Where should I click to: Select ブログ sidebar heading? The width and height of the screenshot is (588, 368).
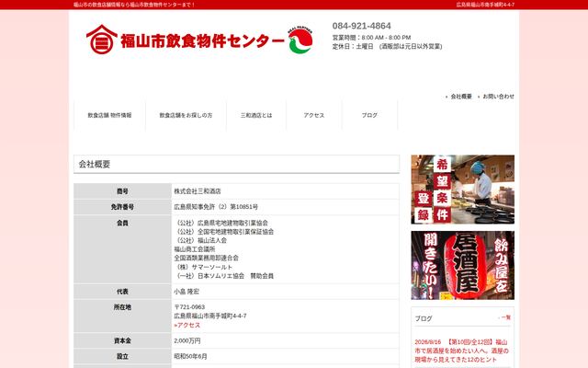(424, 318)
